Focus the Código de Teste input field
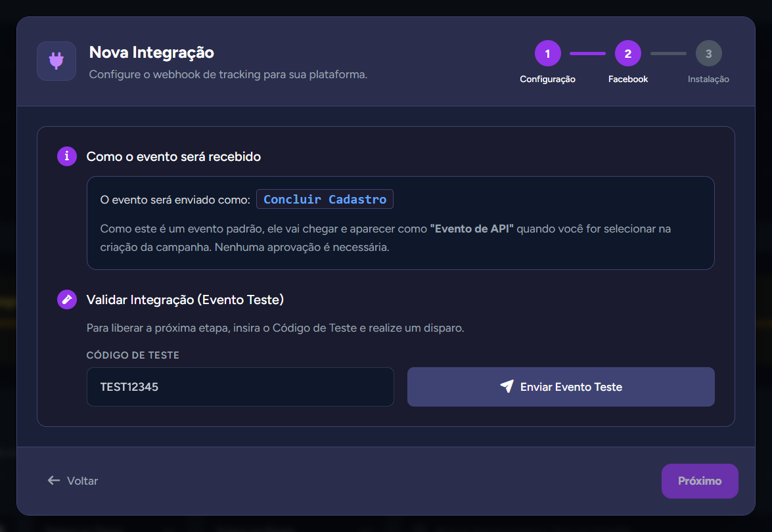Viewport: 772px width, 532px height. point(240,387)
